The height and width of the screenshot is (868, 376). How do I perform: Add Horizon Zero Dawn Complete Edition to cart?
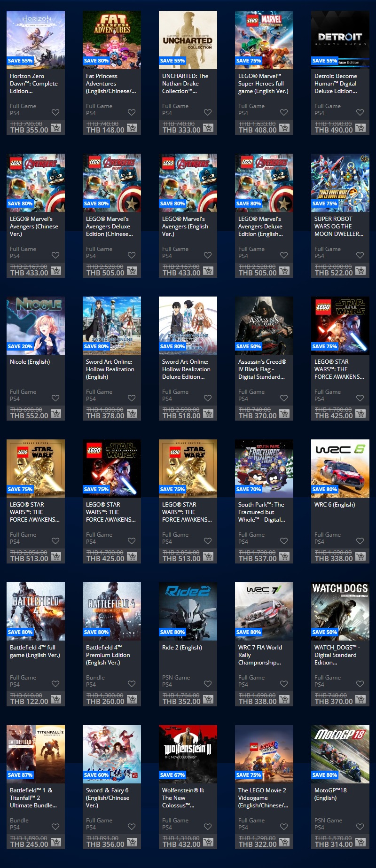click(x=55, y=128)
